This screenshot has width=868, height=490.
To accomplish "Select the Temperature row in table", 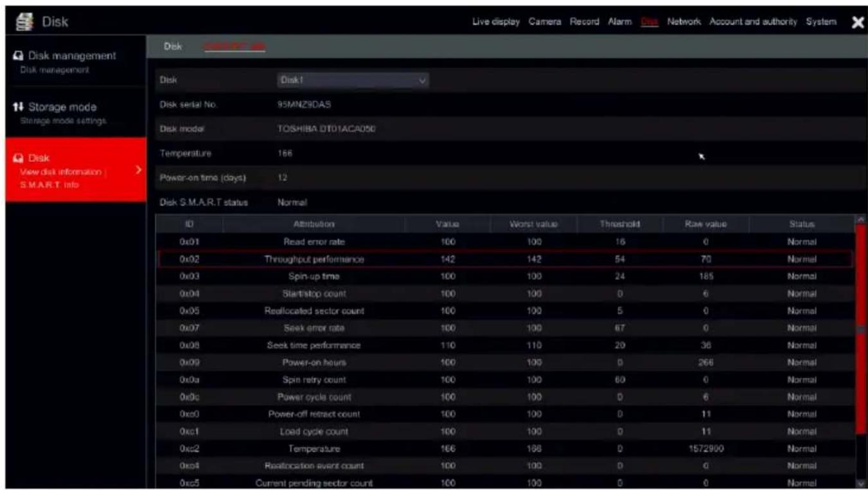I will pyautogui.click(x=506, y=449).
